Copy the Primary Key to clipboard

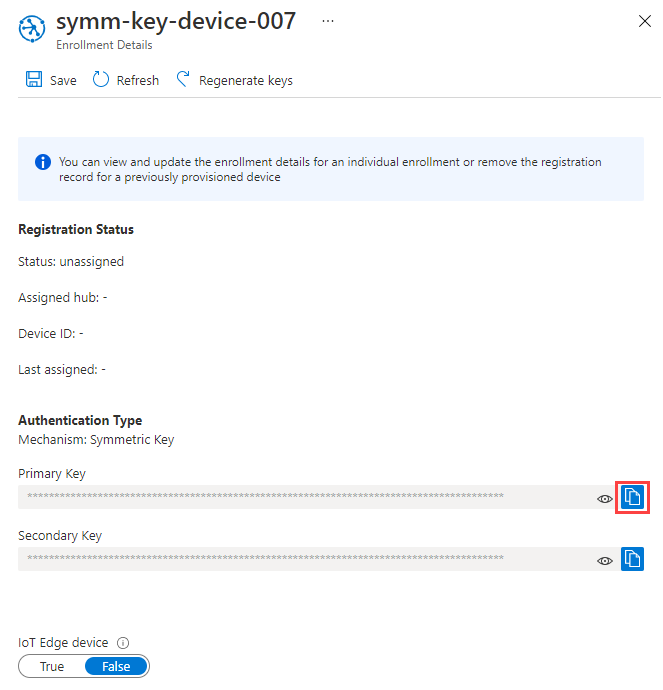632,497
